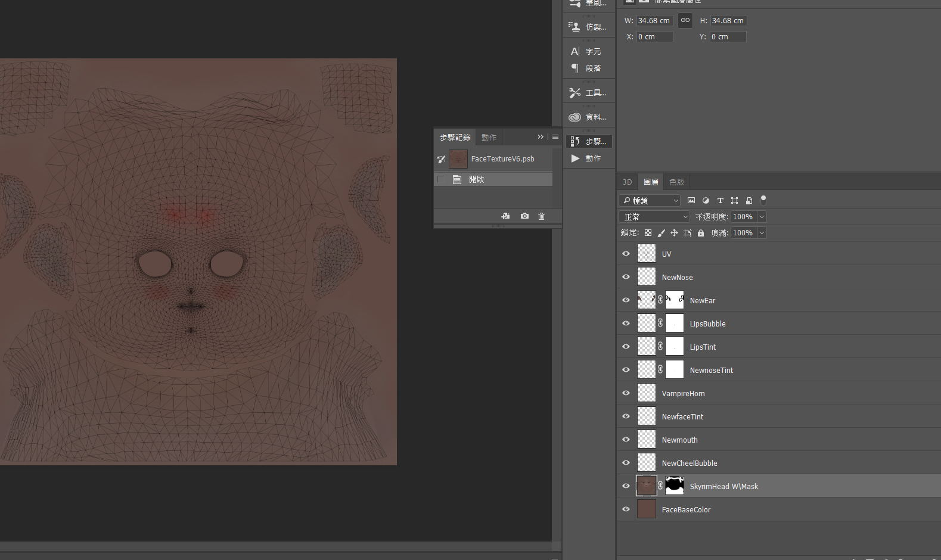The image size is (941, 560).
Task: Create new document from current history state
Action: click(505, 216)
